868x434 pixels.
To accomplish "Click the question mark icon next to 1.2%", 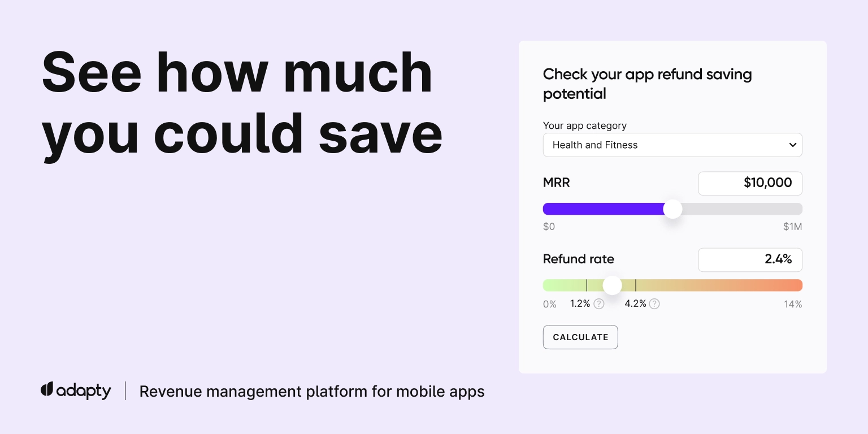I will click(x=599, y=304).
